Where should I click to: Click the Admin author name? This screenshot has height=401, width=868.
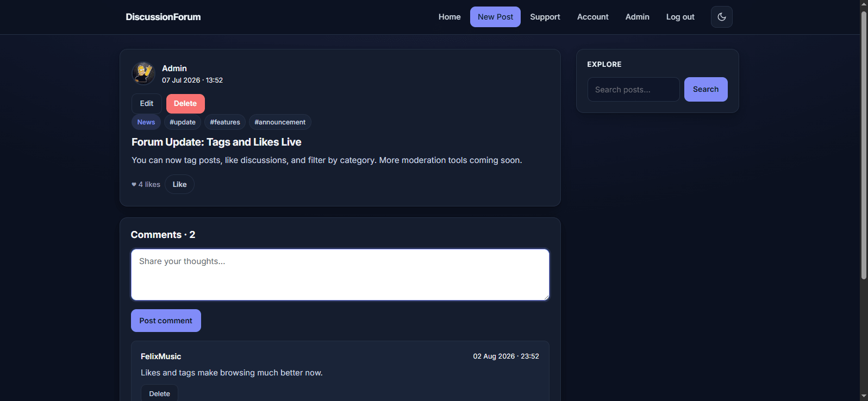coord(174,68)
